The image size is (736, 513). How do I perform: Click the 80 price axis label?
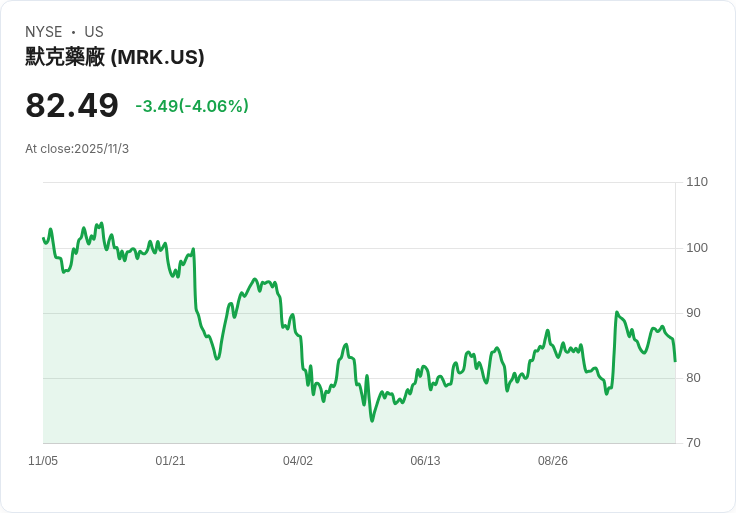pos(693,378)
